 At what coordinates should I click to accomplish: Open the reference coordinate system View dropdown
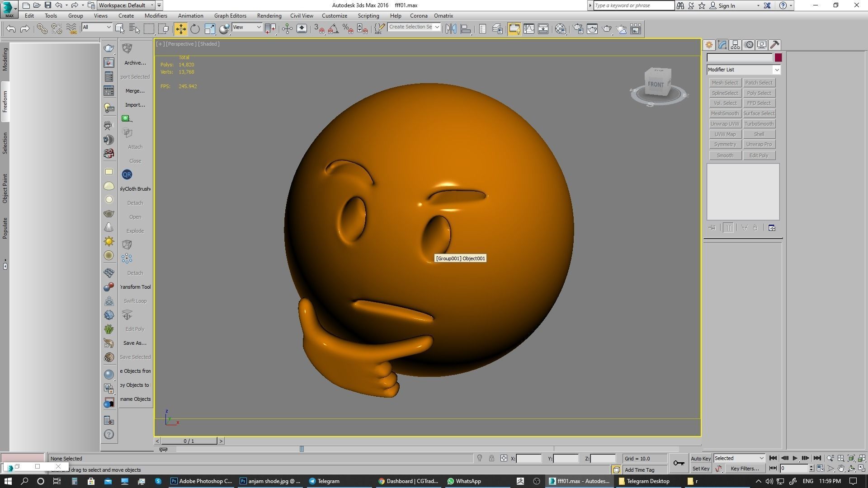(247, 28)
